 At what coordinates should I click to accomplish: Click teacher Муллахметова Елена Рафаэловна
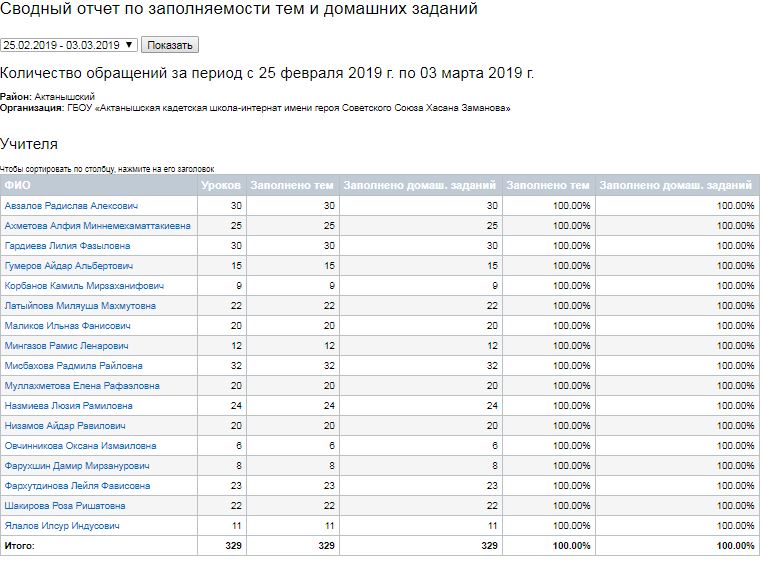pos(81,386)
